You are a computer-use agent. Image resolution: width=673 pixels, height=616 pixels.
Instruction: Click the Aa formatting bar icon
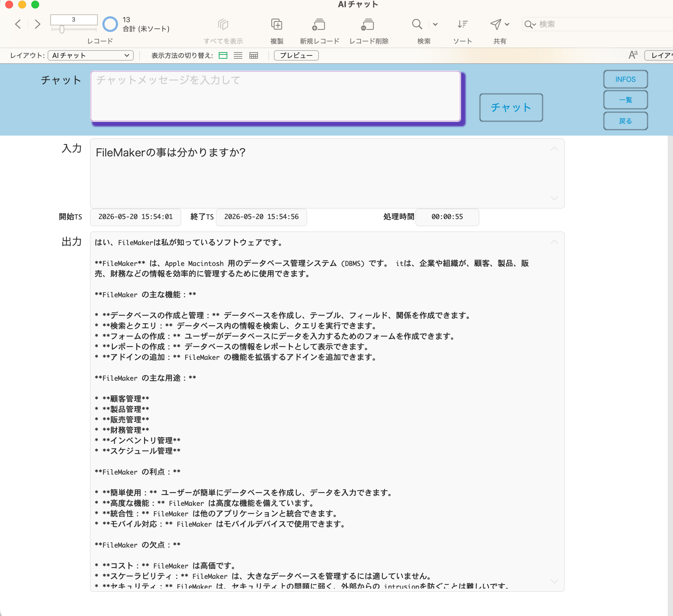click(x=633, y=55)
